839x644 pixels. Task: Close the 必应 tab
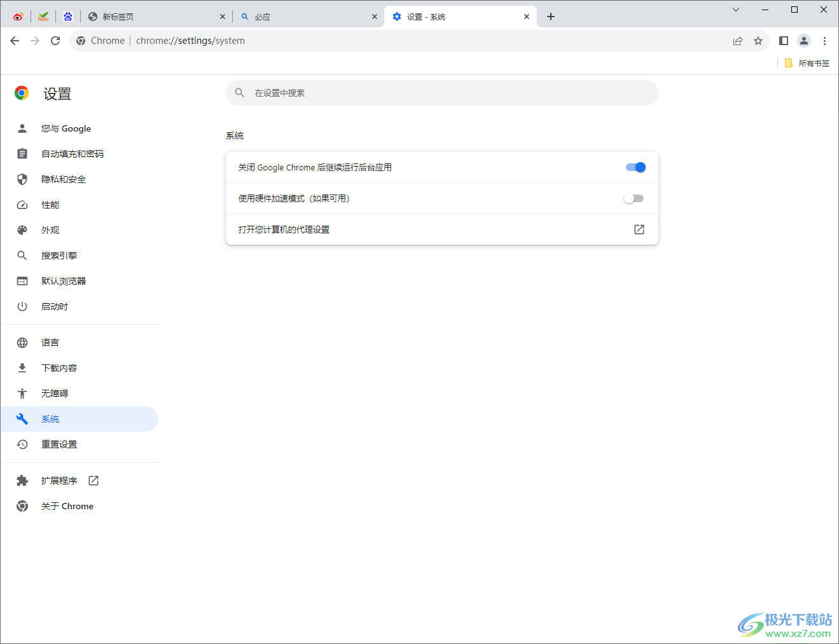[x=375, y=17]
